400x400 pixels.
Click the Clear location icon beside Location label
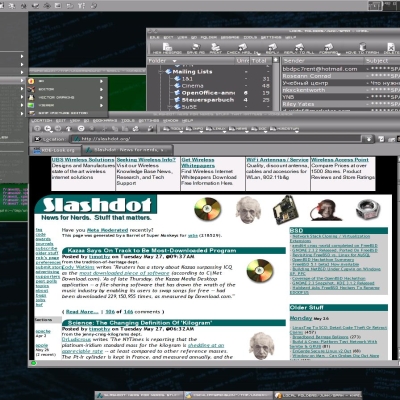click(38, 139)
